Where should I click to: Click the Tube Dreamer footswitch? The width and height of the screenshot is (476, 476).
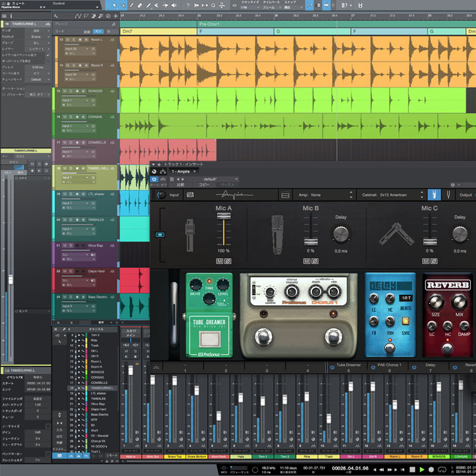click(209, 338)
